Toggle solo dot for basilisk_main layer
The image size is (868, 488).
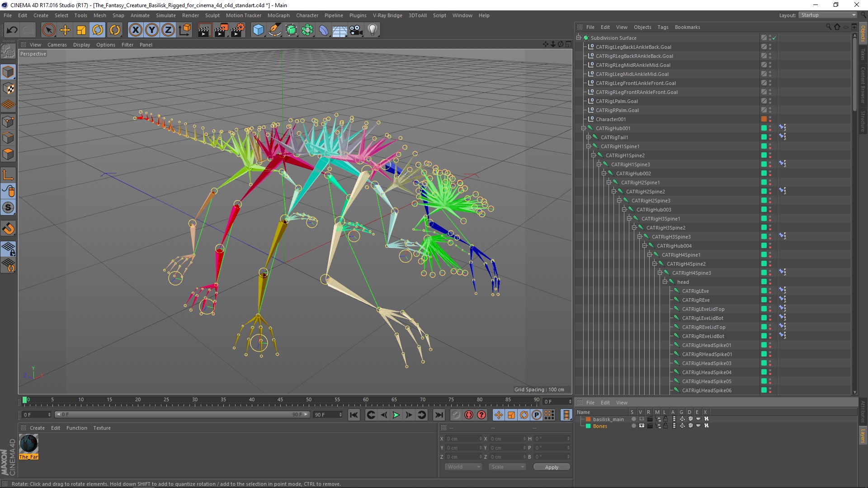click(x=633, y=419)
